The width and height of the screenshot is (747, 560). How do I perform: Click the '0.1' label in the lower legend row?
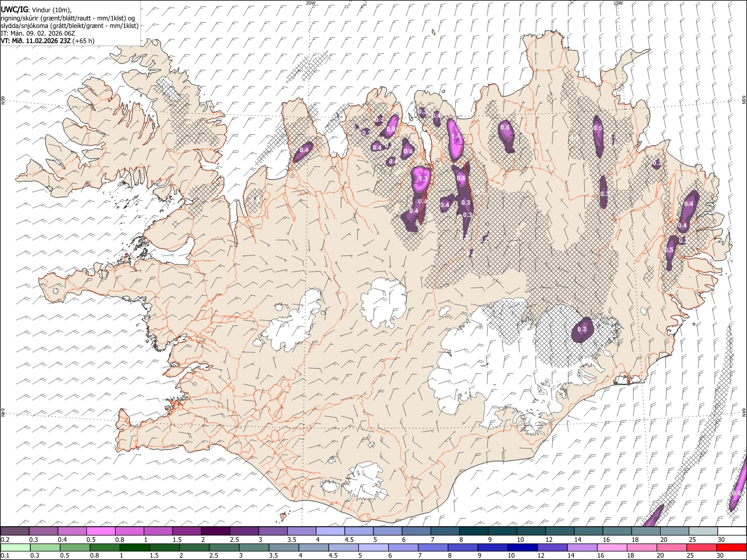click(5, 556)
